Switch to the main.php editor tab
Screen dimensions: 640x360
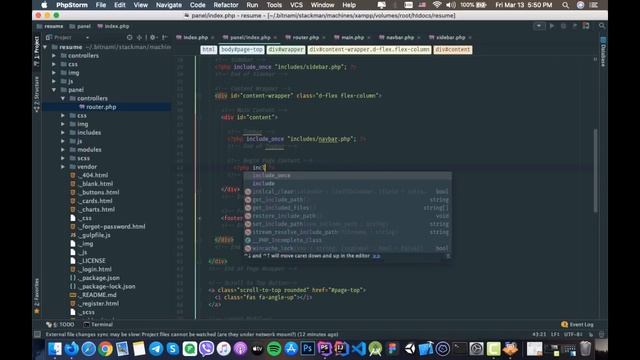(x=352, y=37)
